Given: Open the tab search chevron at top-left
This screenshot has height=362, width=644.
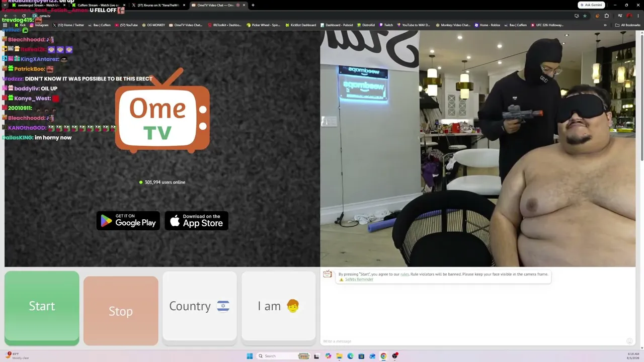Looking at the screenshot, I should coord(5,5).
